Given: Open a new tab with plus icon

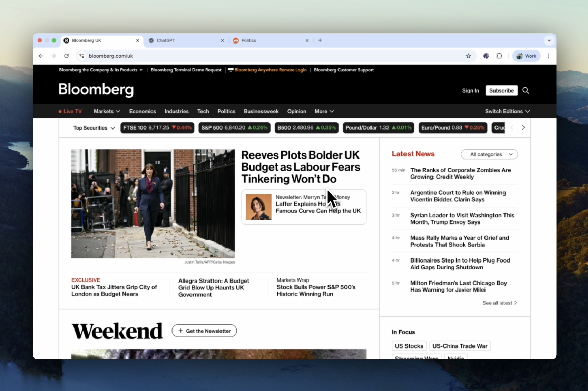Looking at the screenshot, I should [320, 40].
